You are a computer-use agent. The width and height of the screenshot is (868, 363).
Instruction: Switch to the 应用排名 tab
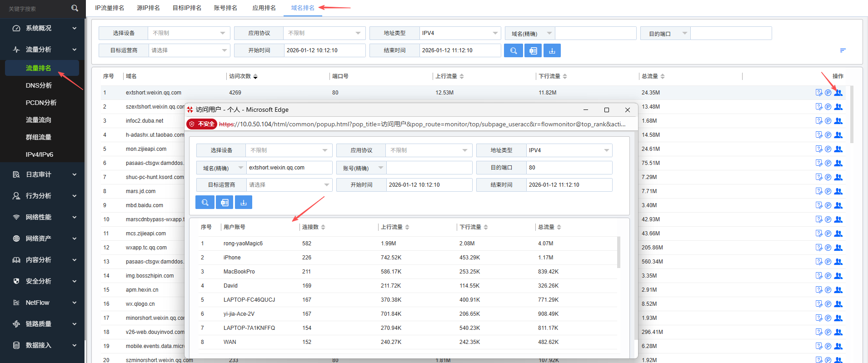click(x=264, y=8)
